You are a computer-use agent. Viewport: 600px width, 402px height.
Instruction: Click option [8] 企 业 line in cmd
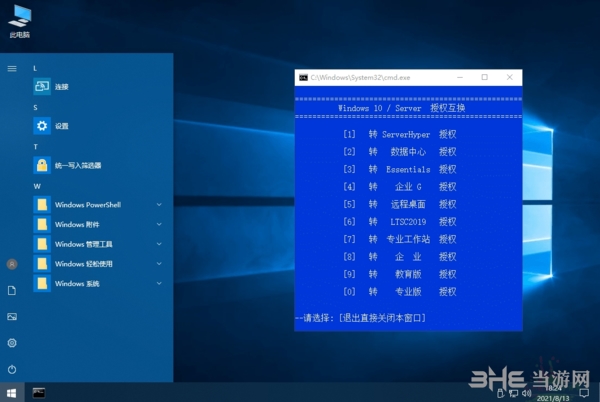pos(399,257)
